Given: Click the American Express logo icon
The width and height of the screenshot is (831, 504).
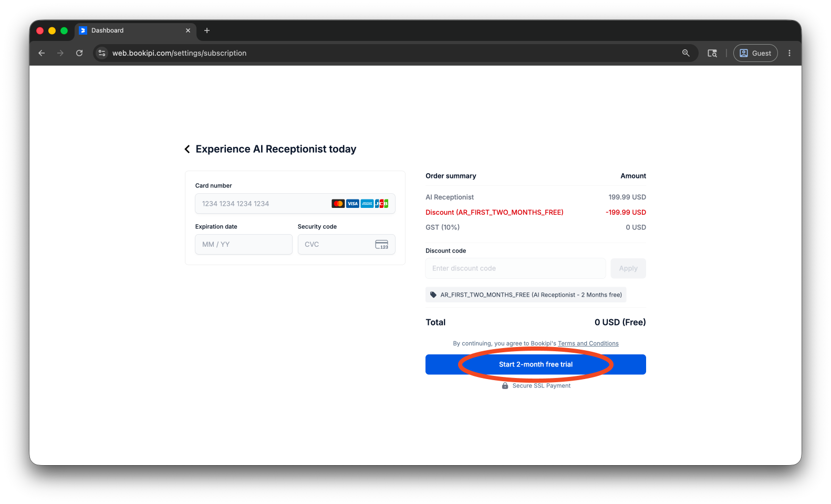Looking at the screenshot, I should pyautogui.click(x=367, y=204).
